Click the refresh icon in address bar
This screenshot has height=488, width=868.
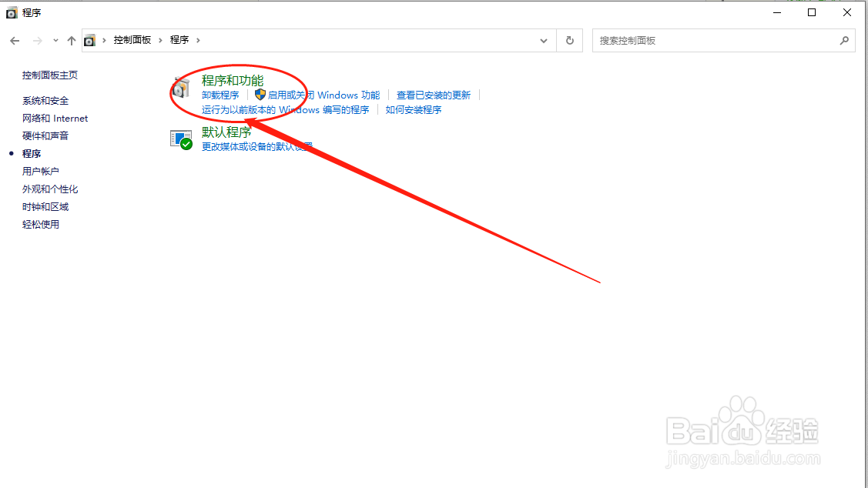tap(569, 40)
